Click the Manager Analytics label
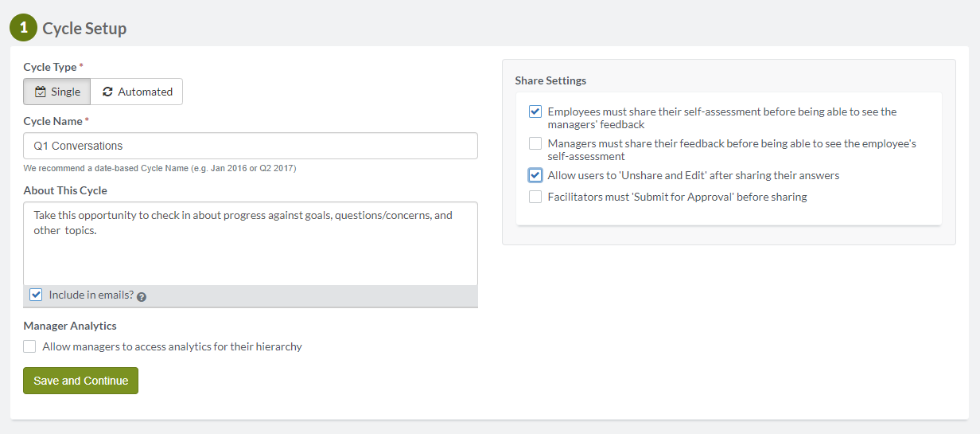980x434 pixels. click(x=70, y=326)
